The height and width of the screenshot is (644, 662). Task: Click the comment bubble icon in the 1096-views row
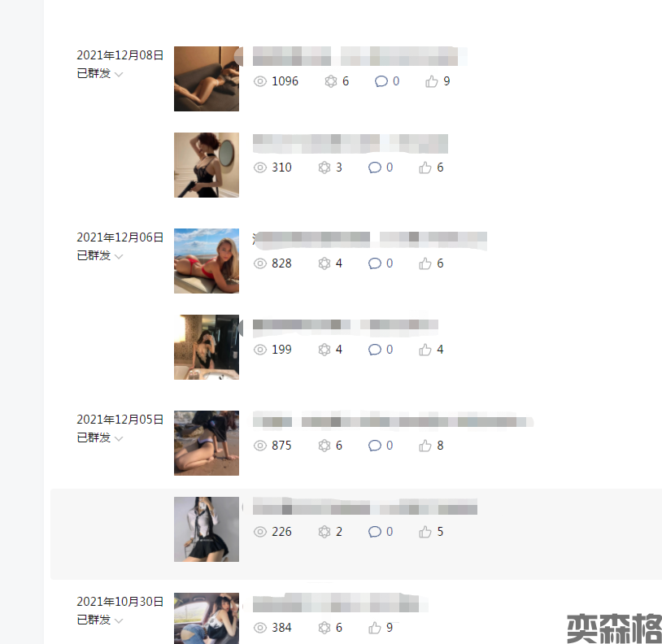pos(381,81)
